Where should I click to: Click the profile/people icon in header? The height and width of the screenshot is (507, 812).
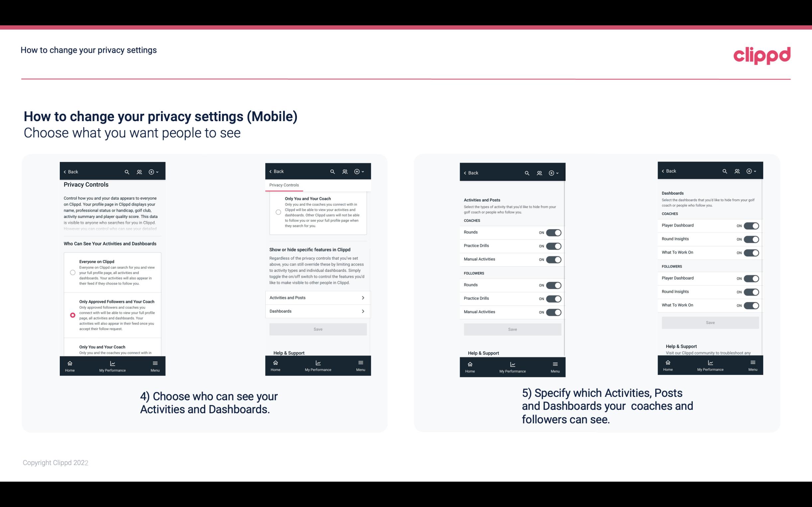click(139, 171)
